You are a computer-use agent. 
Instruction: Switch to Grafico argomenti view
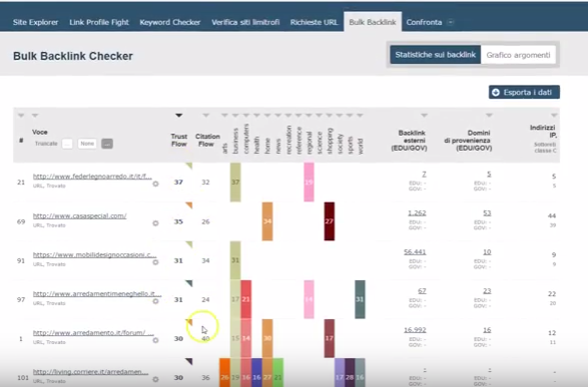518,55
